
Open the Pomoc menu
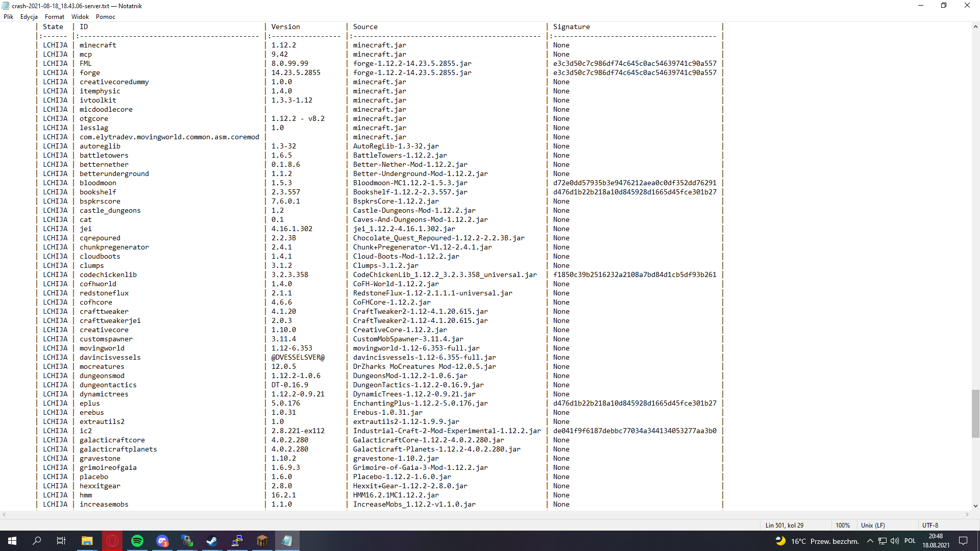click(x=106, y=17)
